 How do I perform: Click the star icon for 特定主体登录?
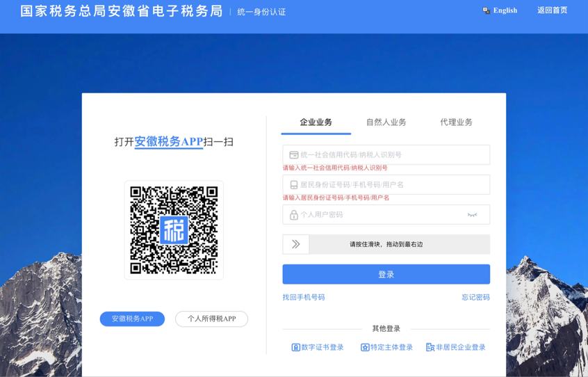point(365,347)
